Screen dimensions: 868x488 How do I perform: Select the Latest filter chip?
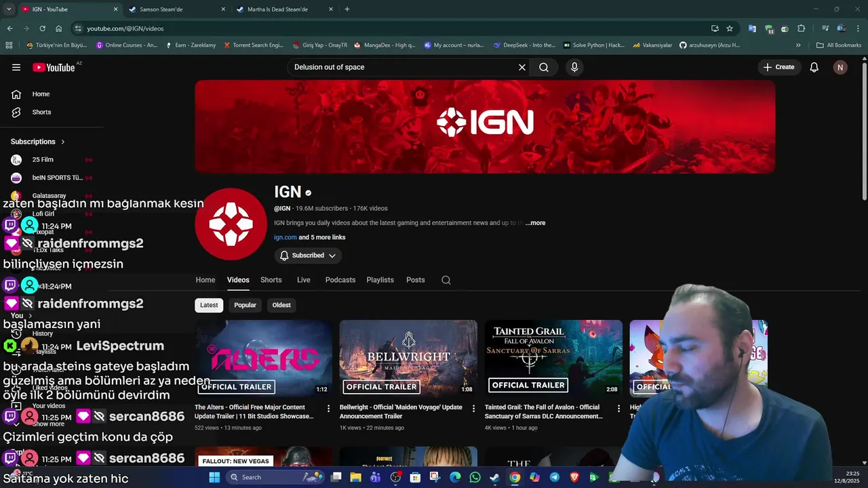click(x=209, y=305)
